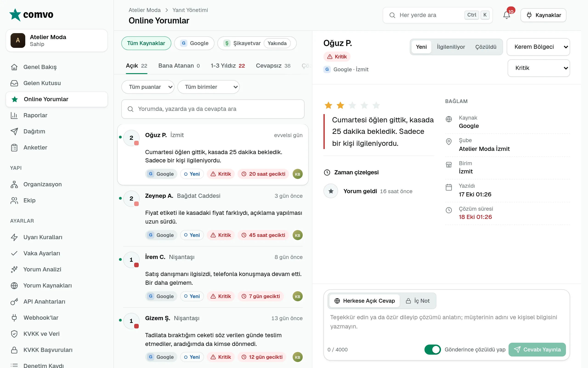This screenshot has height=368, width=588.
Task: Open Raporlar chart icon
Action: coord(14,115)
